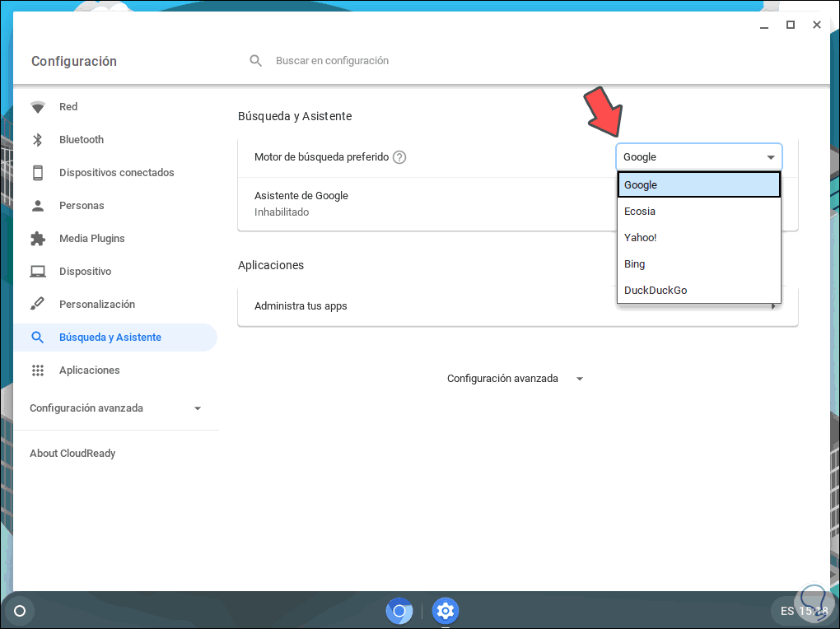Open Bluetooth settings section
The width and height of the screenshot is (840, 629).
click(x=115, y=140)
